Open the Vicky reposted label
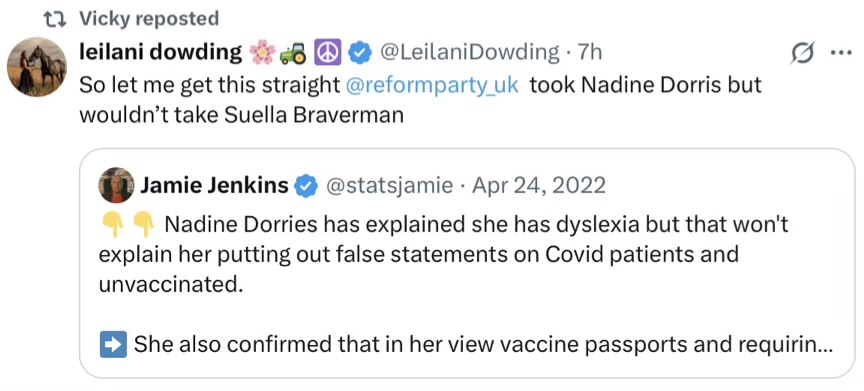864x391 pixels. (x=149, y=19)
